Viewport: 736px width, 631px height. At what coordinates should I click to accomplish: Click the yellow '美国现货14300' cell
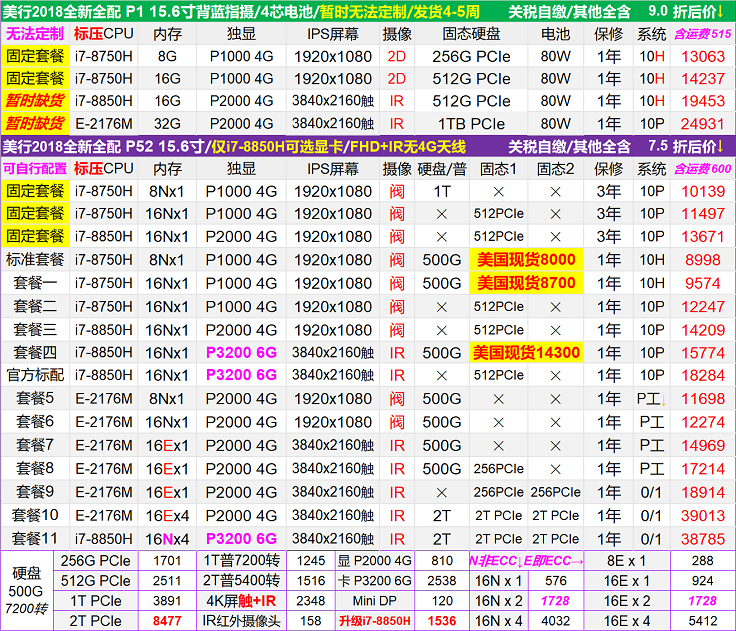[x=526, y=353]
